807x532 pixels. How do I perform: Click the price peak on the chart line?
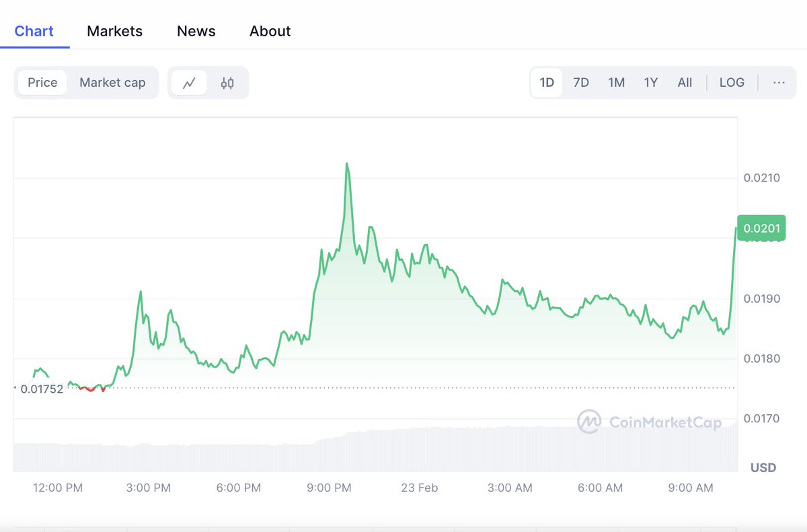347,163
